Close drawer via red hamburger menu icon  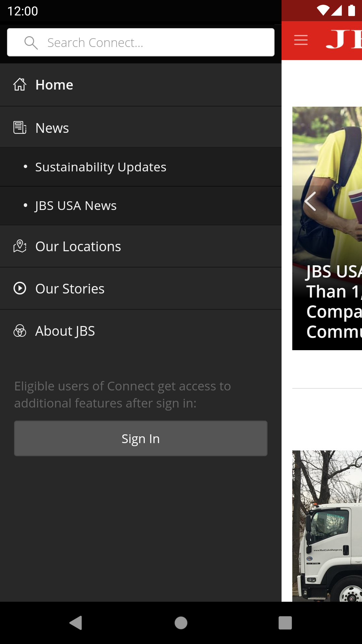[301, 40]
